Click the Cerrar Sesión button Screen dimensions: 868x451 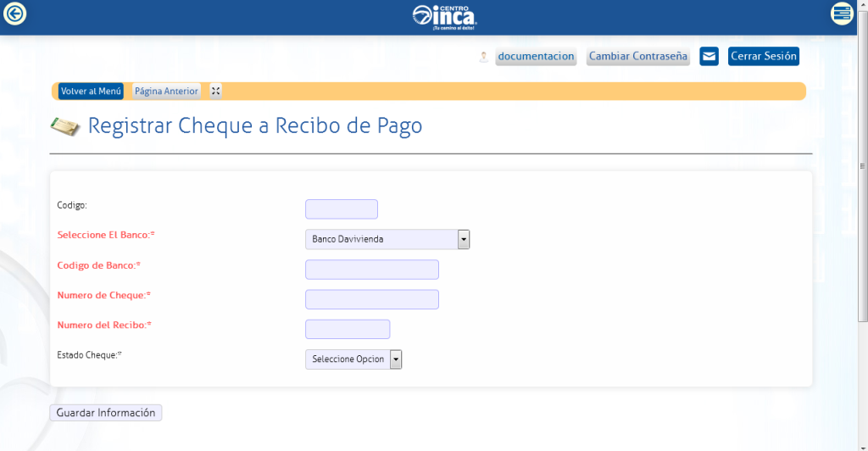click(764, 57)
